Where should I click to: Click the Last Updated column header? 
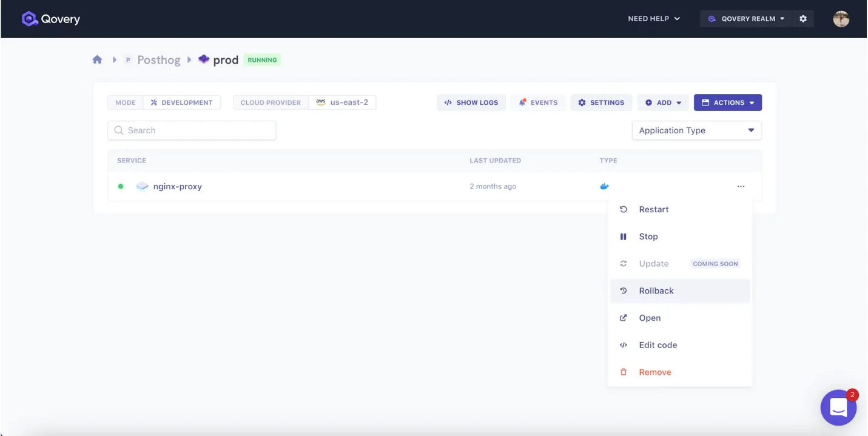tap(495, 161)
